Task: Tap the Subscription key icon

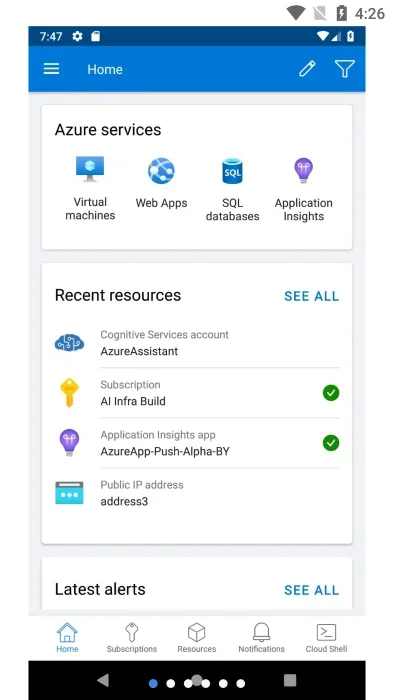Action: (69, 393)
